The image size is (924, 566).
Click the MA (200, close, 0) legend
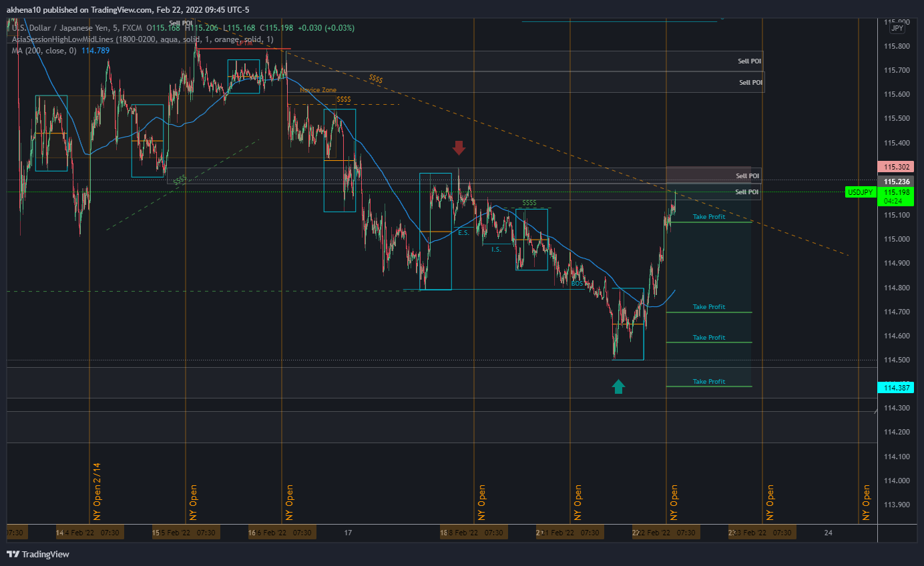(x=44, y=51)
